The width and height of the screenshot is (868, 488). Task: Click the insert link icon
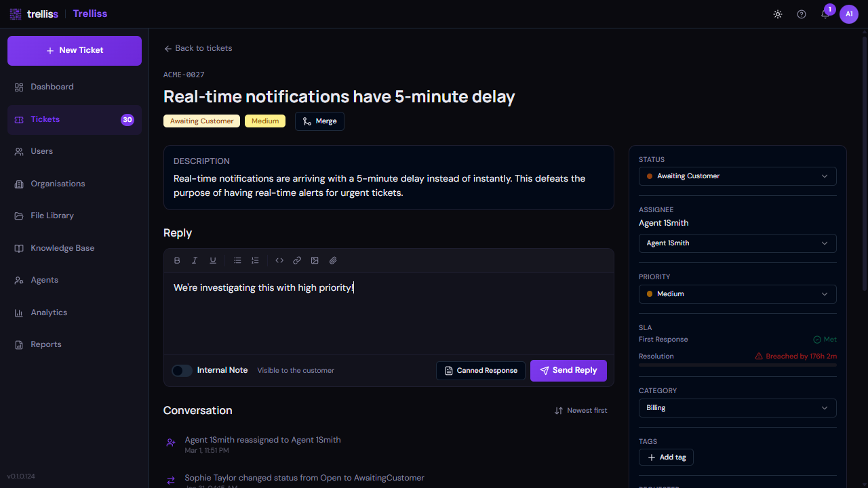[x=297, y=260]
